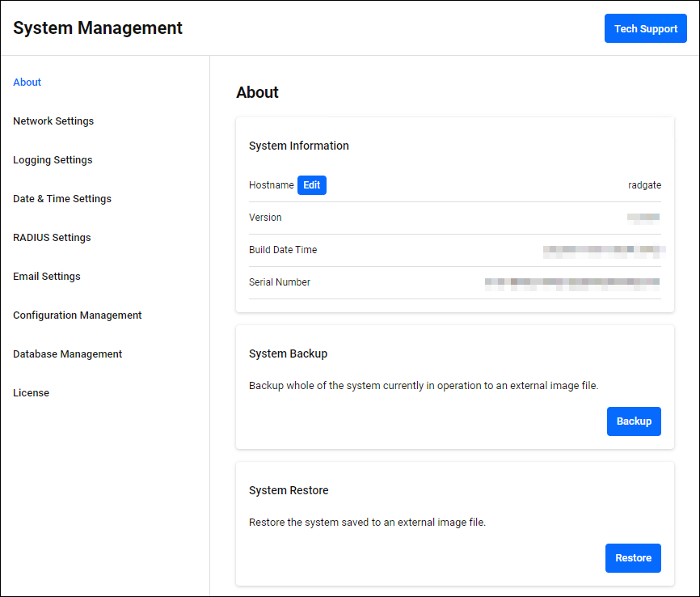This screenshot has width=700, height=597.
Task: Go to Configuration Management
Action: tap(78, 315)
